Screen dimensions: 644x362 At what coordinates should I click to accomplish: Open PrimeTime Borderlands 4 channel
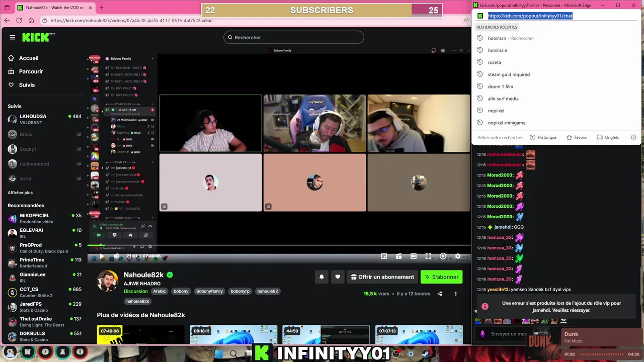(44, 262)
